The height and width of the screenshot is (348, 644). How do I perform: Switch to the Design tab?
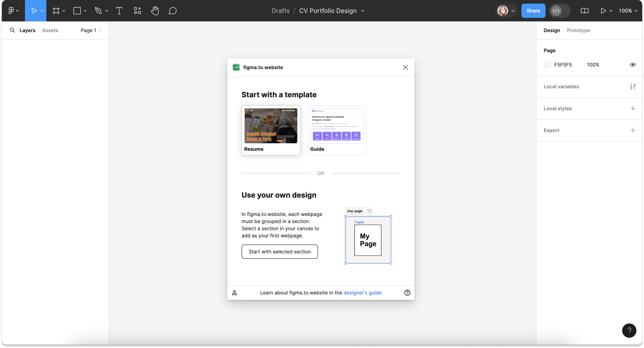point(552,30)
